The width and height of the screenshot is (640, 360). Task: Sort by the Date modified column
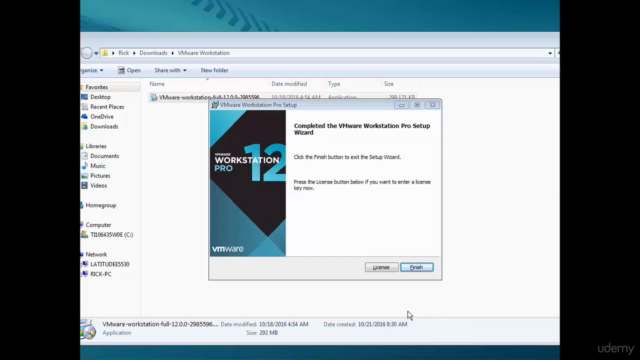(x=289, y=84)
